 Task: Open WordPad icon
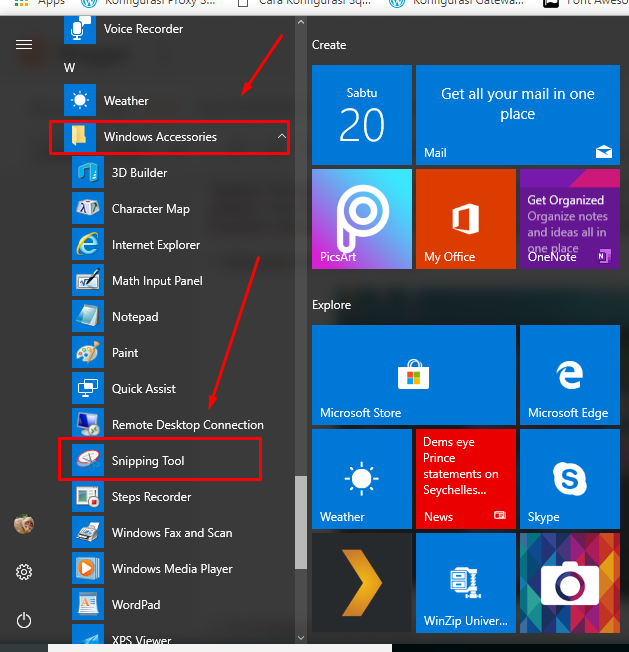88,604
